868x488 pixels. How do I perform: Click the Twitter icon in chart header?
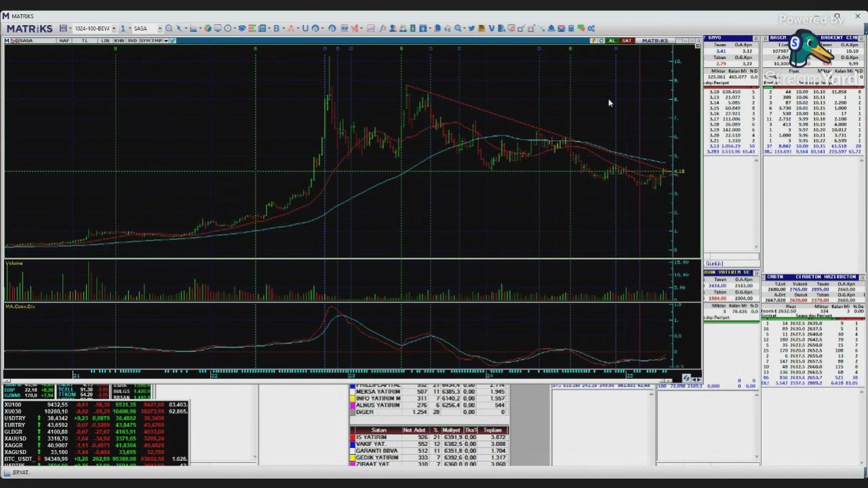(x=173, y=41)
